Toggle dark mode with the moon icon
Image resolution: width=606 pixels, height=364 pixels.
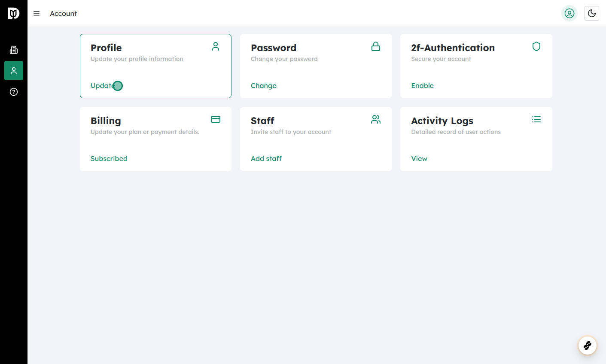pos(592,13)
